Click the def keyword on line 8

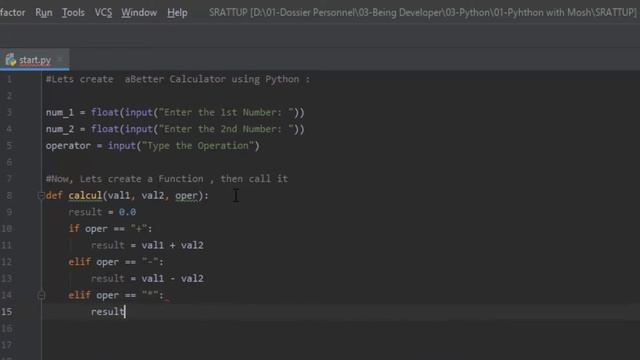[54, 196]
